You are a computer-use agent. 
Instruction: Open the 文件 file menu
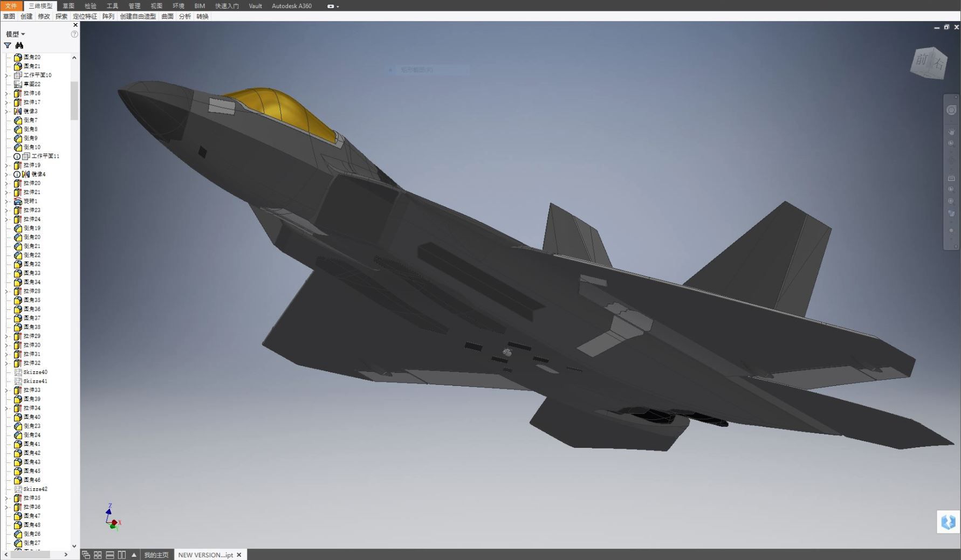[11, 6]
